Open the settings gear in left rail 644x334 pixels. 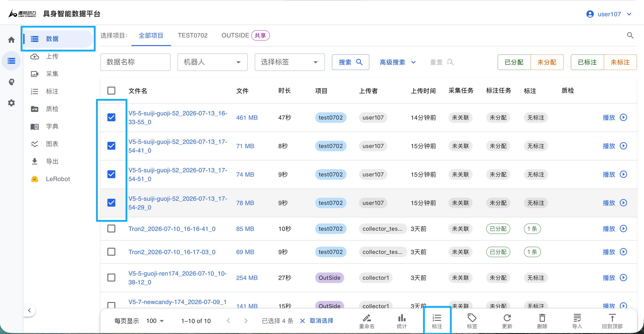click(11, 103)
